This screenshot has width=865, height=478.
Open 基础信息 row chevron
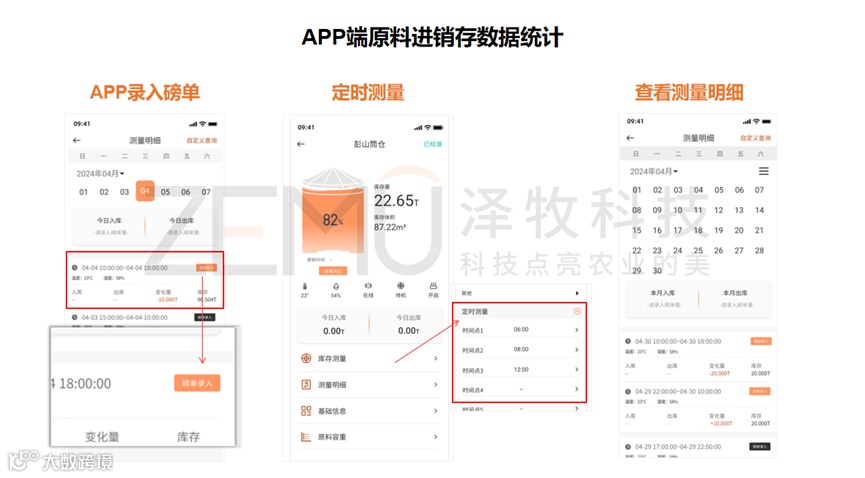click(436, 411)
